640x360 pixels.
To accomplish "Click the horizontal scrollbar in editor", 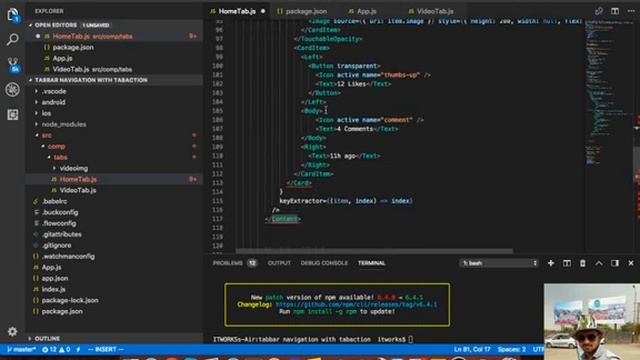I will pos(374,251).
